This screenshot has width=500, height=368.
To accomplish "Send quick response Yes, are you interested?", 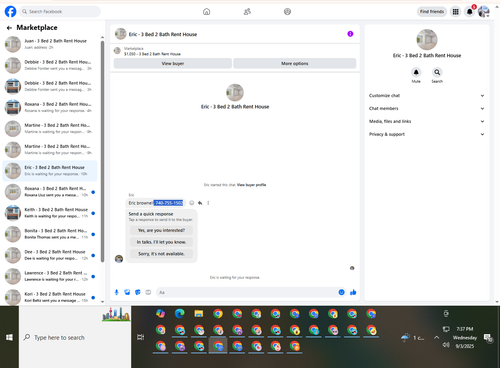I will click(x=161, y=230).
